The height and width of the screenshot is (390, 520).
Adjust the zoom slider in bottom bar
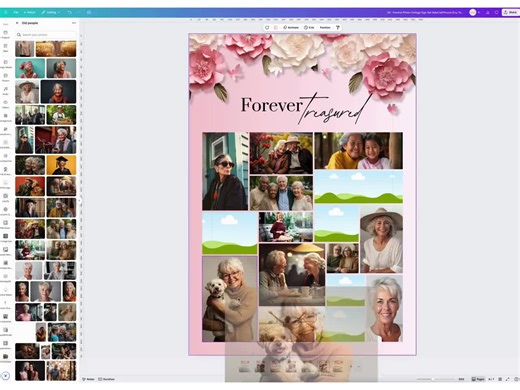tap(435, 379)
